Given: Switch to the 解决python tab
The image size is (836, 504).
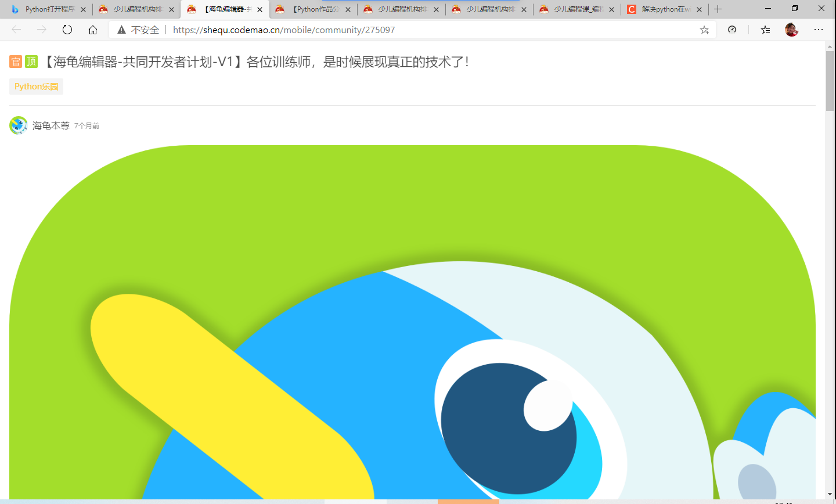Looking at the screenshot, I should pos(665,9).
